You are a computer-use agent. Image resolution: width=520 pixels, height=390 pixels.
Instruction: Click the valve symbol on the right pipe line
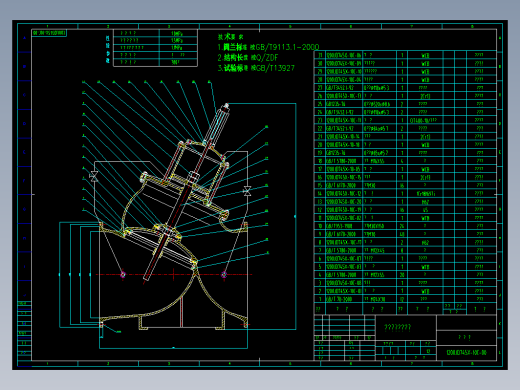point(247,191)
